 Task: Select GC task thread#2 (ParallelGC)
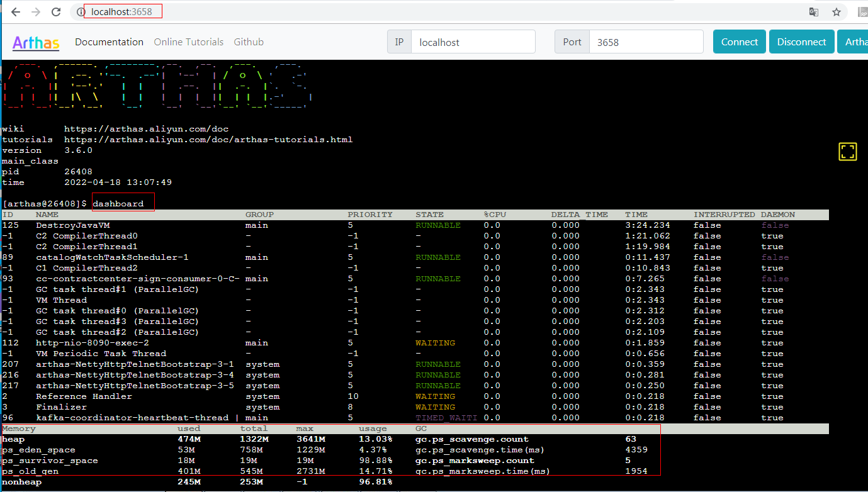[118, 332]
